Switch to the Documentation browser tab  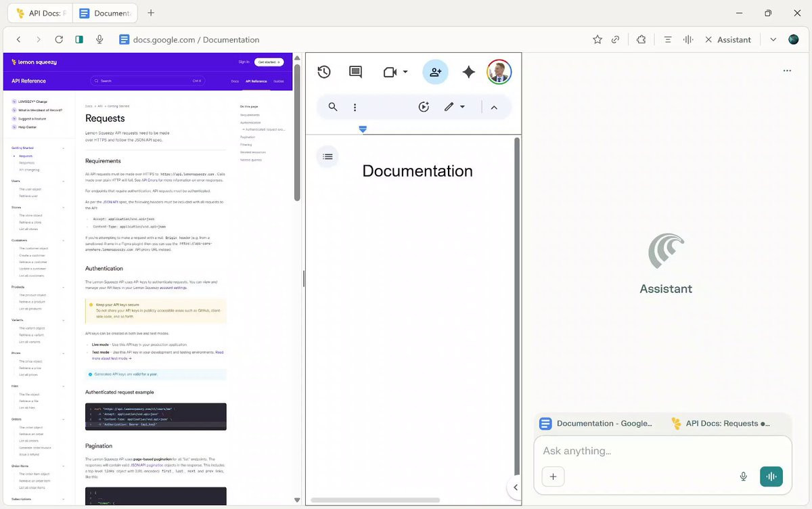(105, 13)
